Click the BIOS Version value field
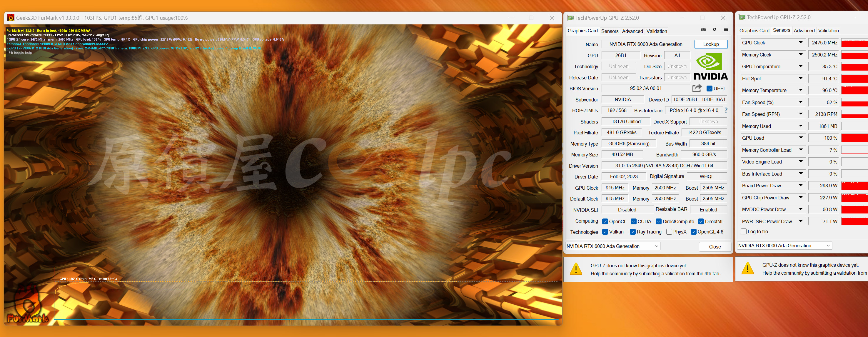 646,88
